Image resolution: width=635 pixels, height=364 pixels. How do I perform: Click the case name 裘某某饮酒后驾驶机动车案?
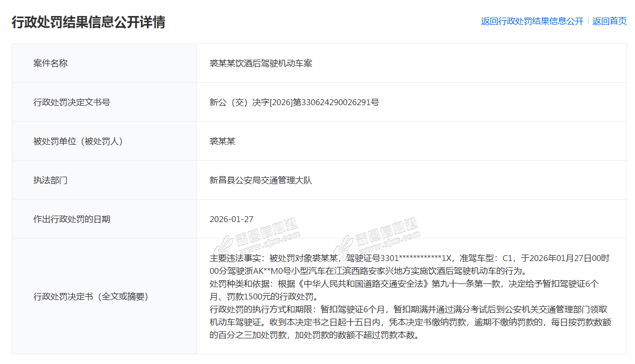pos(261,63)
